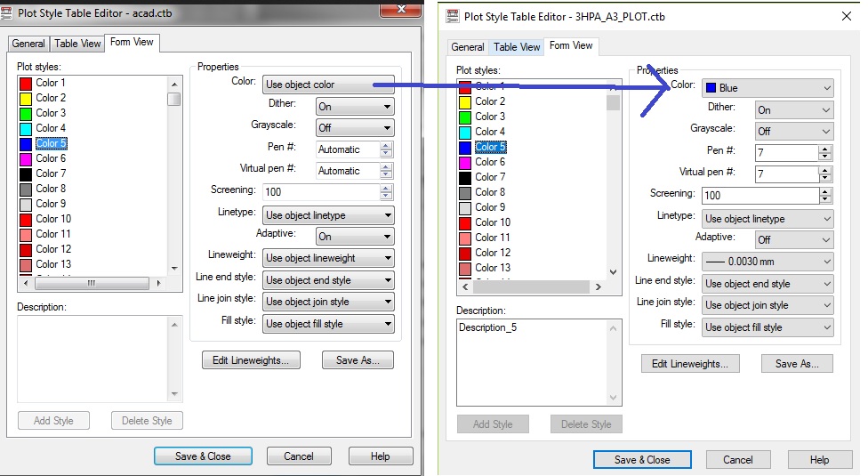Open Fill style dropdown in 3HPA_A3_PLOT window

(x=768, y=327)
